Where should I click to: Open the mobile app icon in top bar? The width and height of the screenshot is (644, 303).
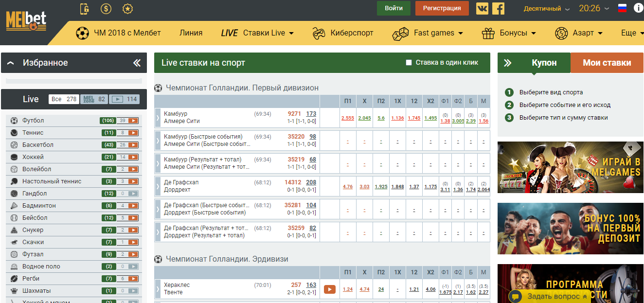(85, 8)
